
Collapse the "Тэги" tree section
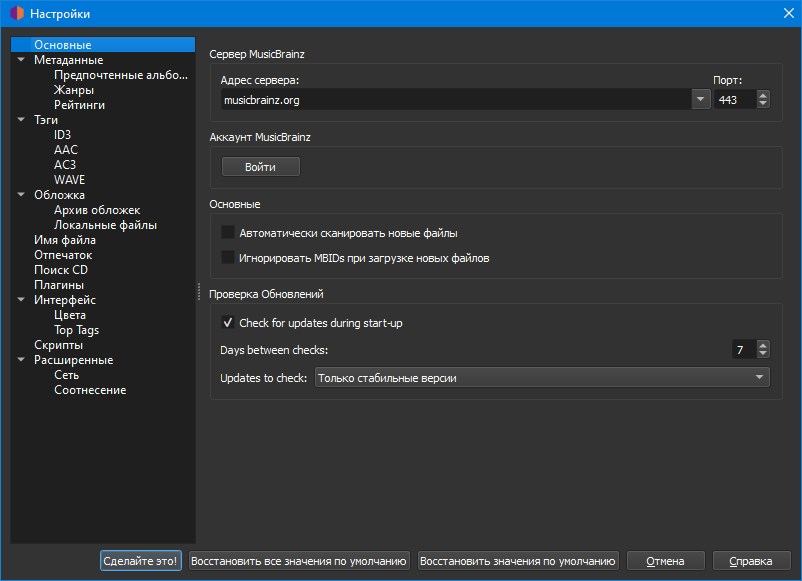21,119
